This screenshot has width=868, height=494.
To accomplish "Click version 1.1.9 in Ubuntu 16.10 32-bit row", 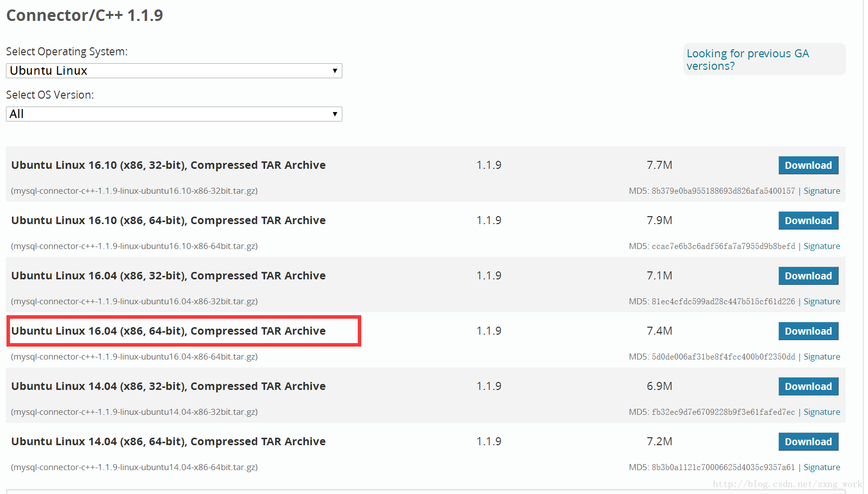I will 489,165.
